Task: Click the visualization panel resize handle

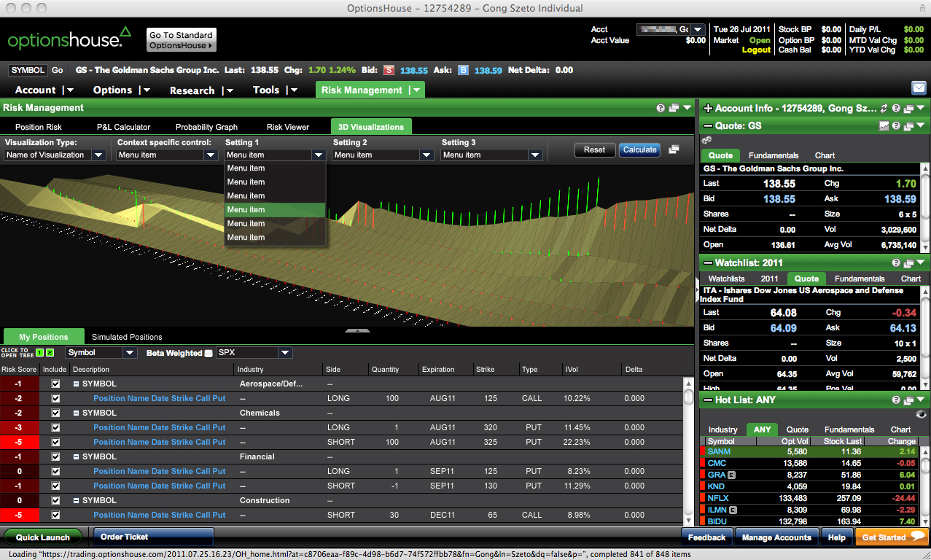Action: pyautogui.click(x=357, y=330)
